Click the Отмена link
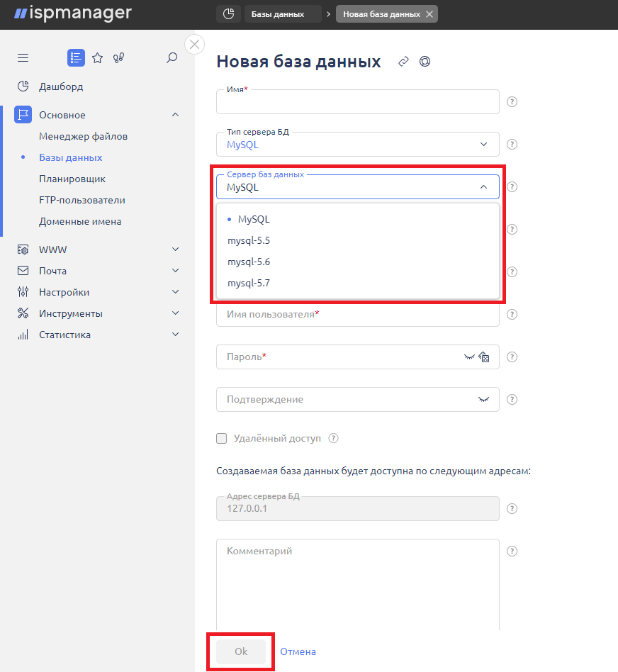The width and height of the screenshot is (618, 672). [x=298, y=651]
